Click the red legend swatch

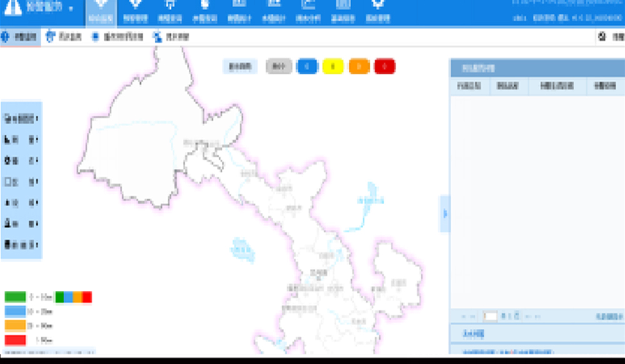tap(15, 340)
